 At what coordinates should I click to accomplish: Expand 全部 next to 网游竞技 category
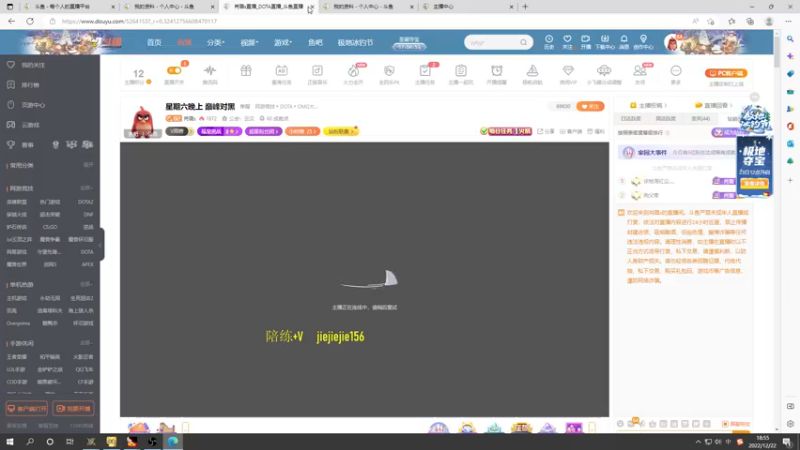click(86, 188)
